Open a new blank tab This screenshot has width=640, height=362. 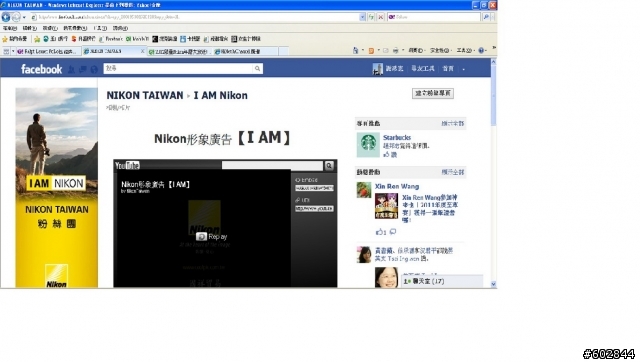pyautogui.click(x=284, y=51)
